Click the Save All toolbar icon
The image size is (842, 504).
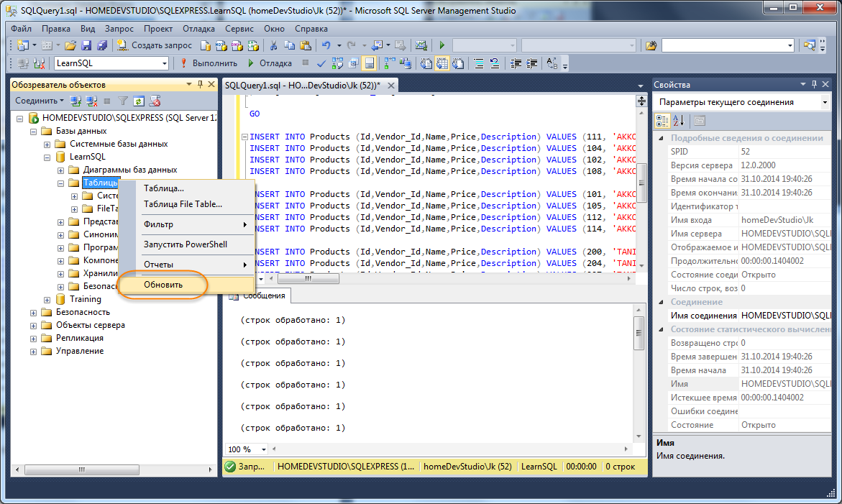(x=101, y=45)
